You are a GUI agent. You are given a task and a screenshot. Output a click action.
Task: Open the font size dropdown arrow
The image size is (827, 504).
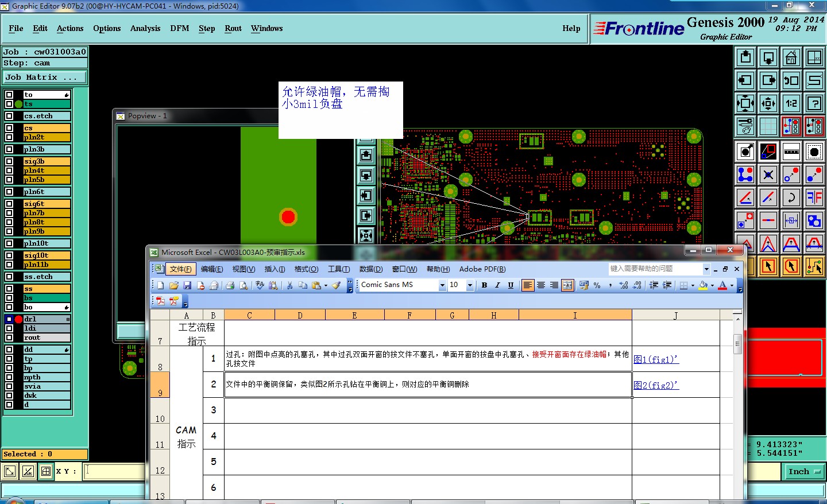coord(470,285)
